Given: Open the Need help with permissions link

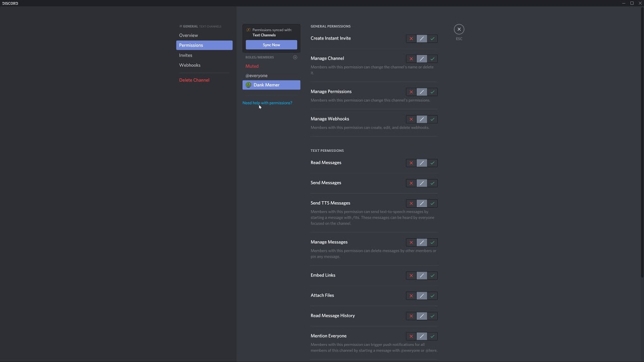Looking at the screenshot, I should click(x=267, y=103).
